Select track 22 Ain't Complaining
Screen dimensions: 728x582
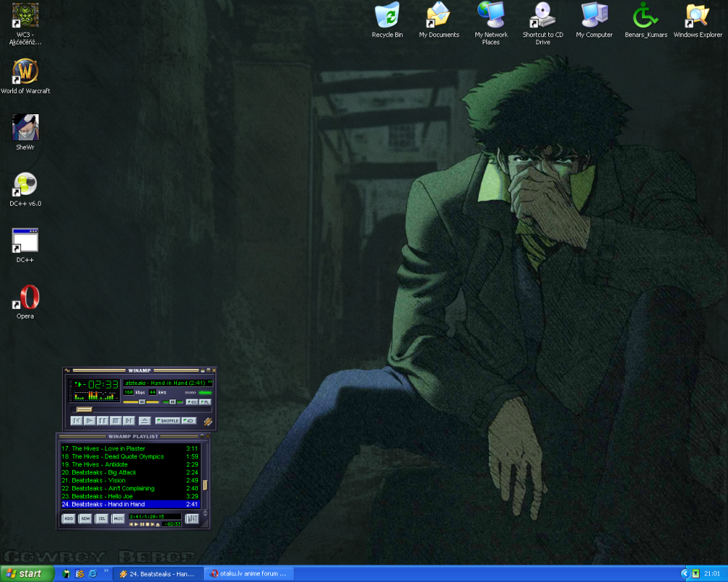(130, 488)
